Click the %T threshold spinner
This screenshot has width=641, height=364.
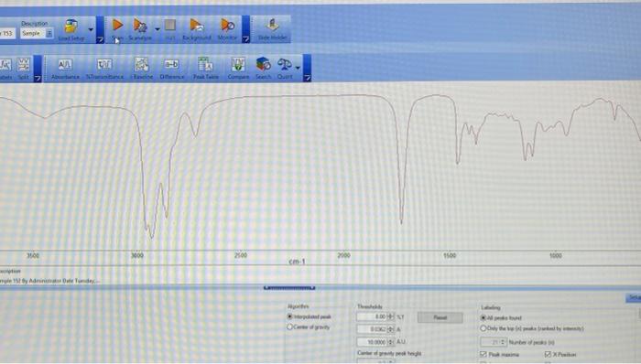click(x=390, y=316)
